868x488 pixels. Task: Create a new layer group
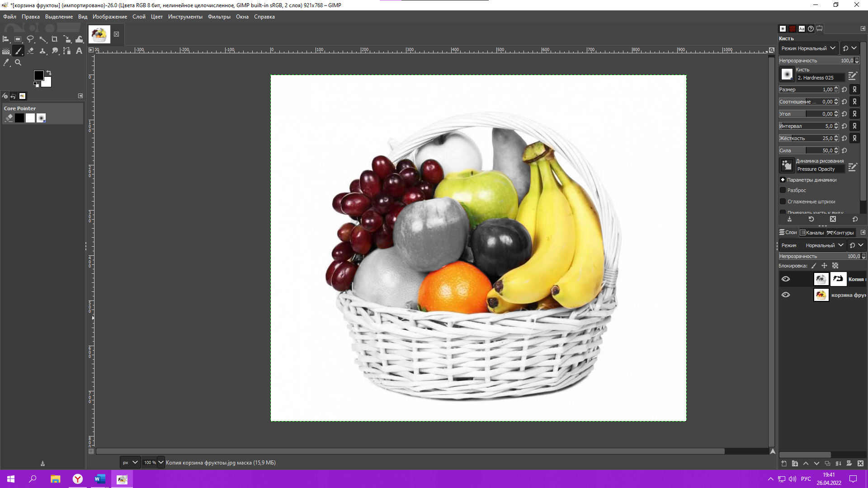click(x=795, y=464)
